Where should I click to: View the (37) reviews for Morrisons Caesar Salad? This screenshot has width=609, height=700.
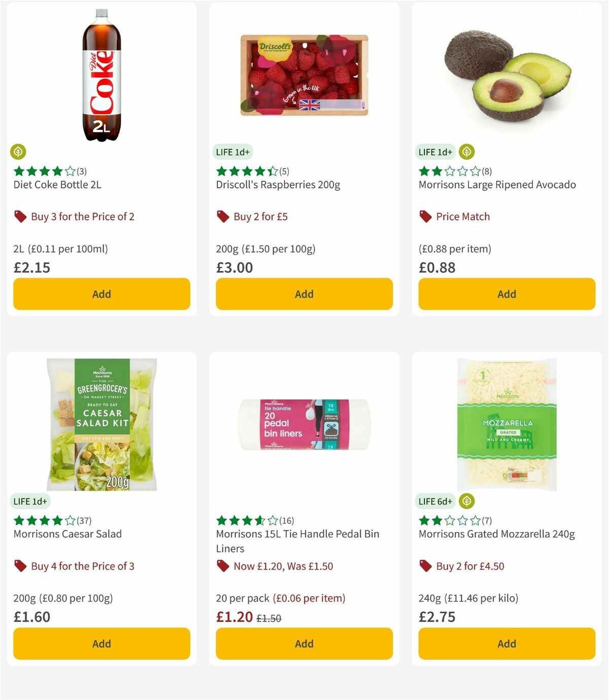[83, 520]
